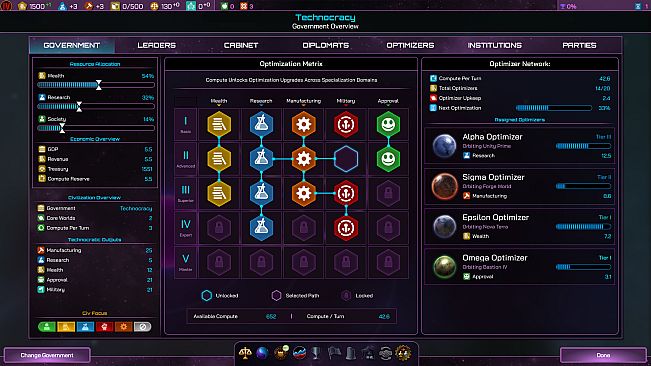Set Civ Focus to gray none option
Viewport: 651px width, 366px height.
coord(142,327)
